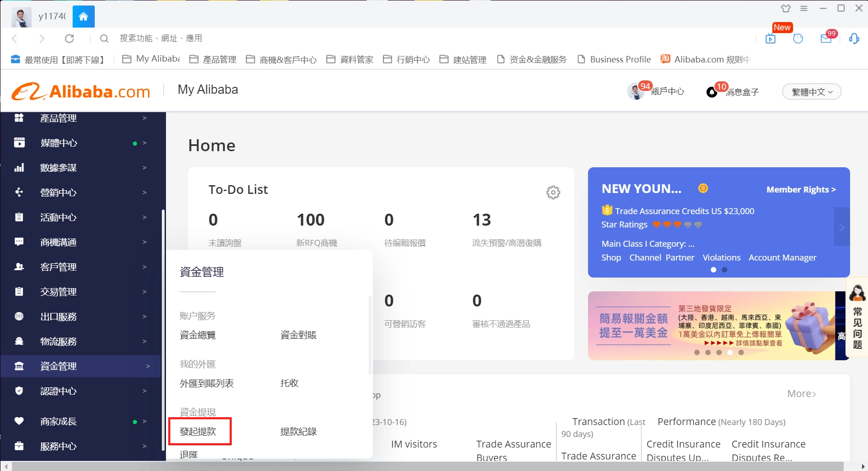Click the sidebar vertical scrollbar
The width and height of the screenshot is (868, 471).
click(163, 330)
